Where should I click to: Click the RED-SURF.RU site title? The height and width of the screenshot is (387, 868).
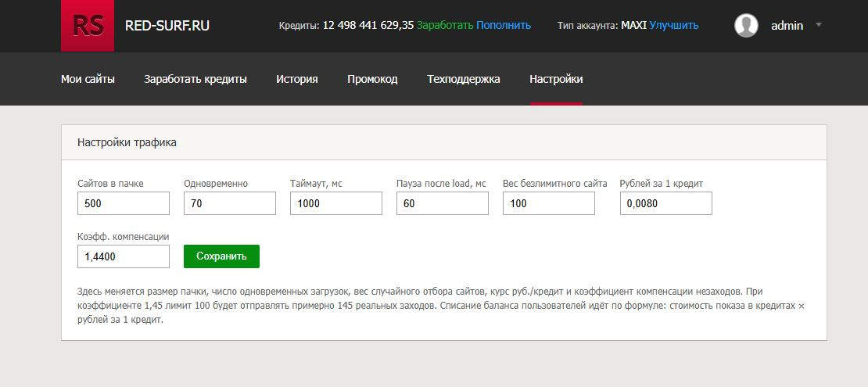tap(167, 26)
